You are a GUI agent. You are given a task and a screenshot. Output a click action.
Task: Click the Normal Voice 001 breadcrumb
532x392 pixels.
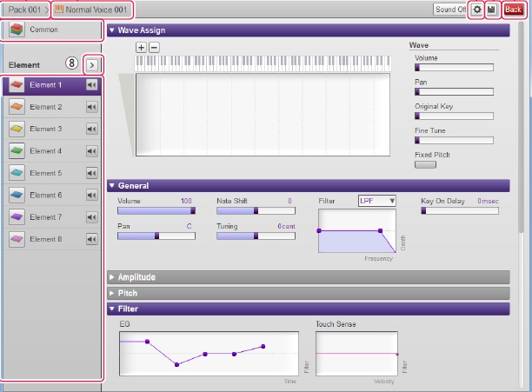click(x=92, y=10)
